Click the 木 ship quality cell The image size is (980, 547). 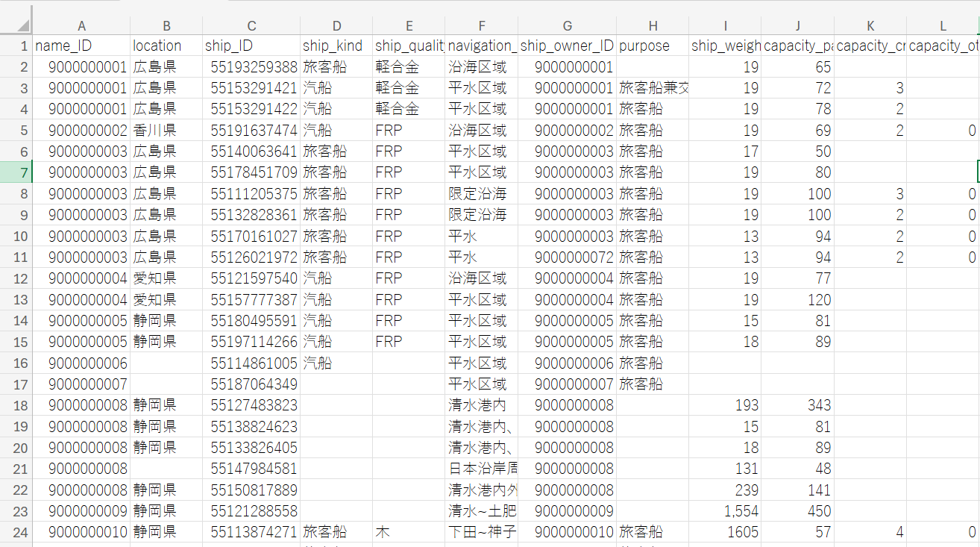[409, 532]
